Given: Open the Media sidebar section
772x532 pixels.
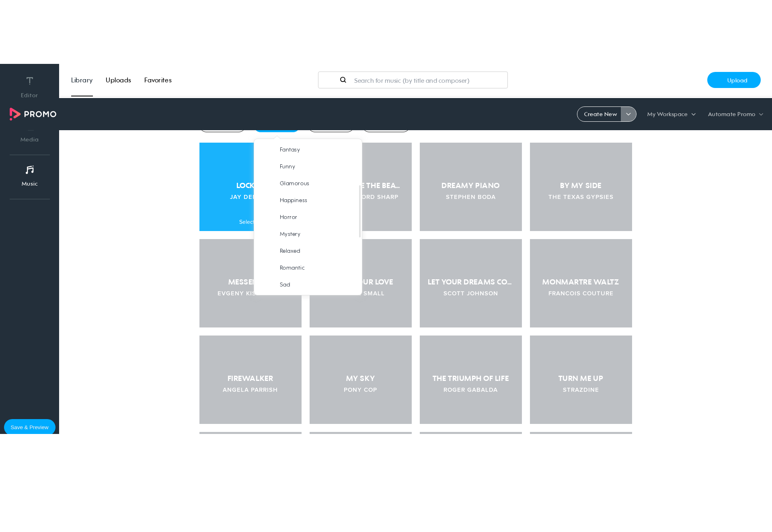Looking at the screenshot, I should coord(29,139).
